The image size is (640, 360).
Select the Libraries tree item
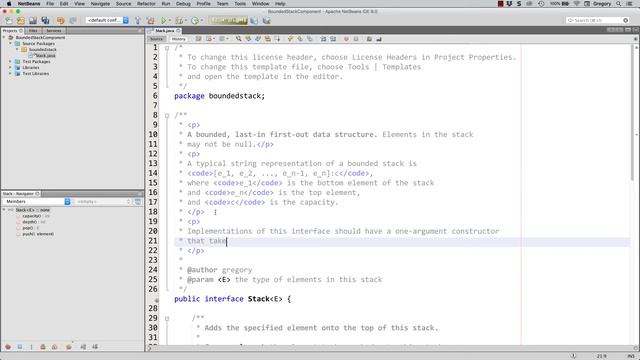click(31, 67)
